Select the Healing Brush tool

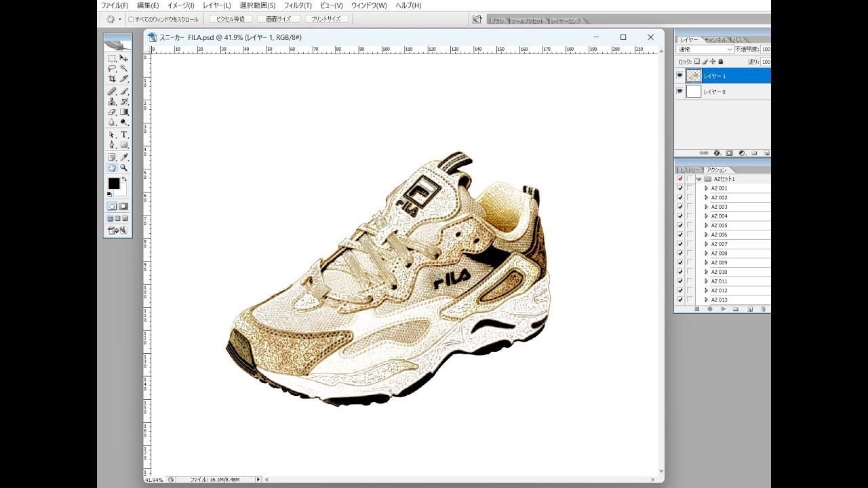(112, 91)
